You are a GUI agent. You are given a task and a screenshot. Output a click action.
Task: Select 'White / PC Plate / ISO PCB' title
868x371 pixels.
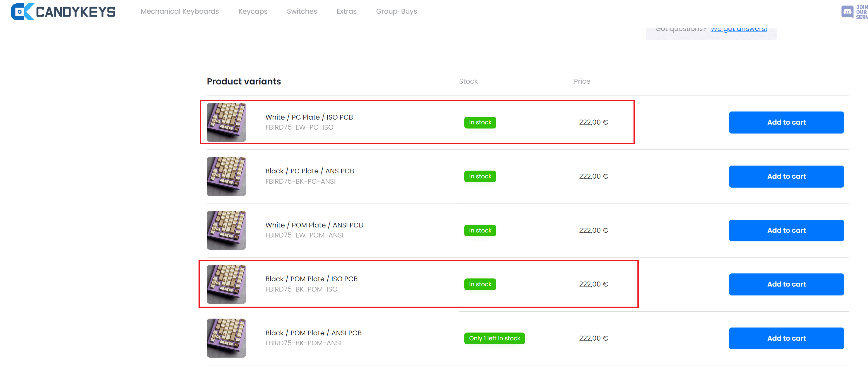pyautogui.click(x=309, y=117)
